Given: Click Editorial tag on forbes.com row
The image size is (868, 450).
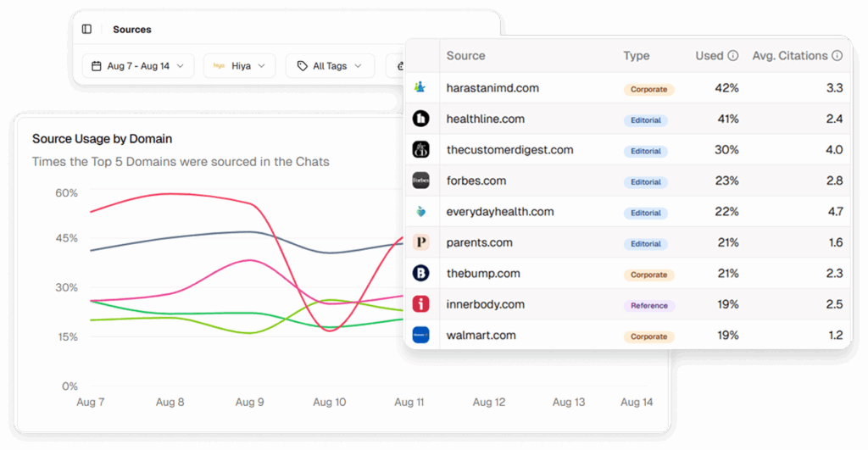Looking at the screenshot, I should click(x=645, y=182).
